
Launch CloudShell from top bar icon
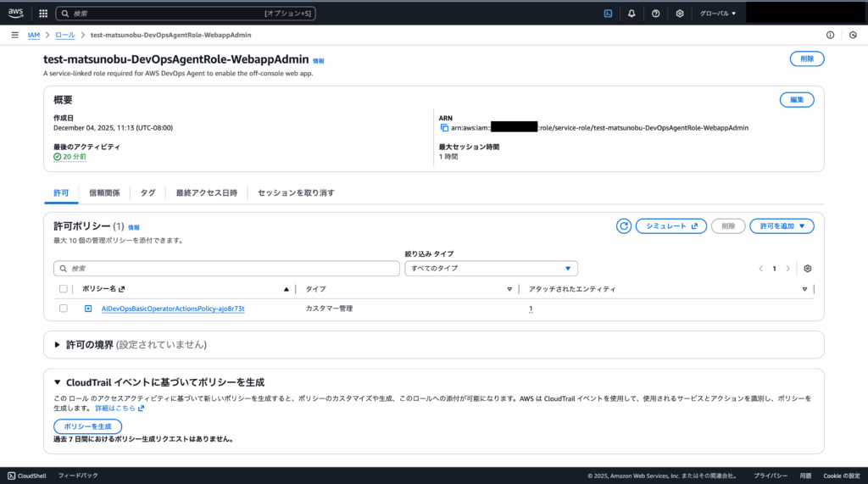(608, 14)
